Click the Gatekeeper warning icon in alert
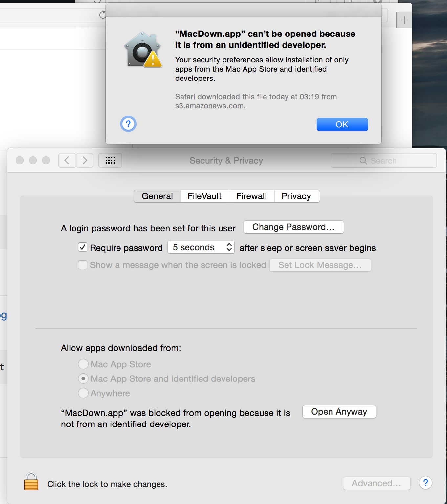Image resolution: width=447 pixels, height=504 pixels. (x=143, y=49)
